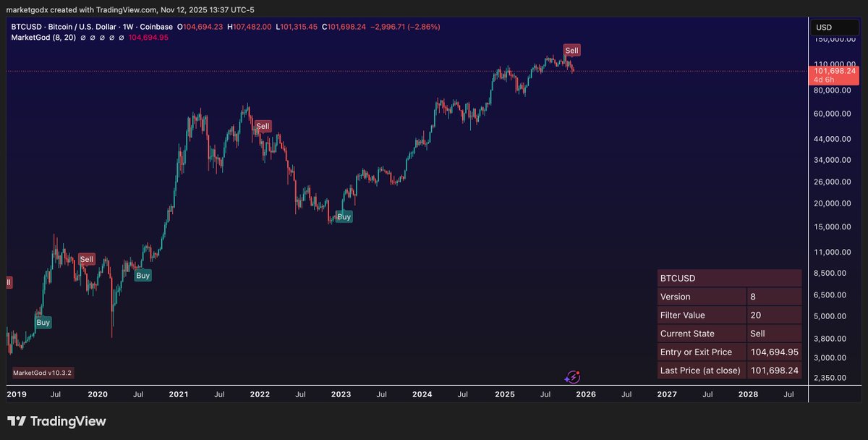The height and width of the screenshot is (440, 868).
Task: Click the Buy signal label near start of 2023
Action: pyautogui.click(x=344, y=216)
